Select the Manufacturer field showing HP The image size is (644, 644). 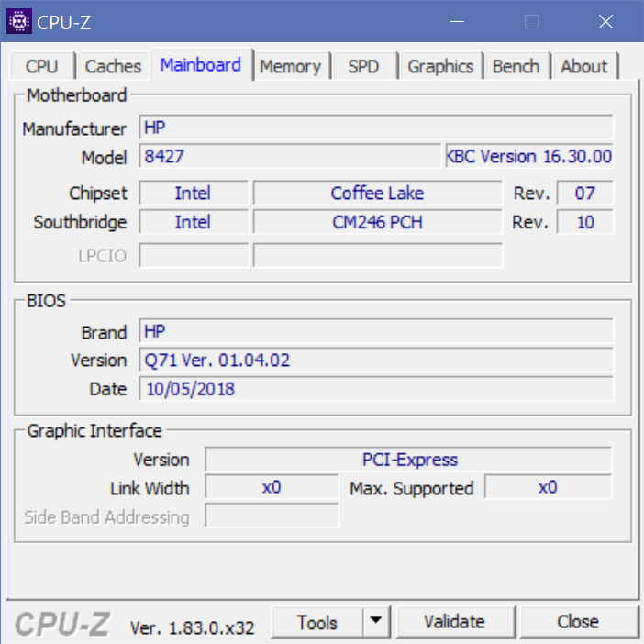click(x=376, y=128)
